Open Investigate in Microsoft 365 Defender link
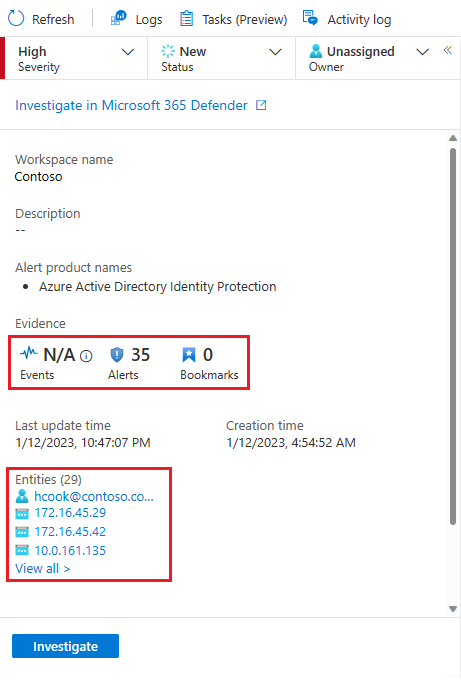 tap(131, 106)
